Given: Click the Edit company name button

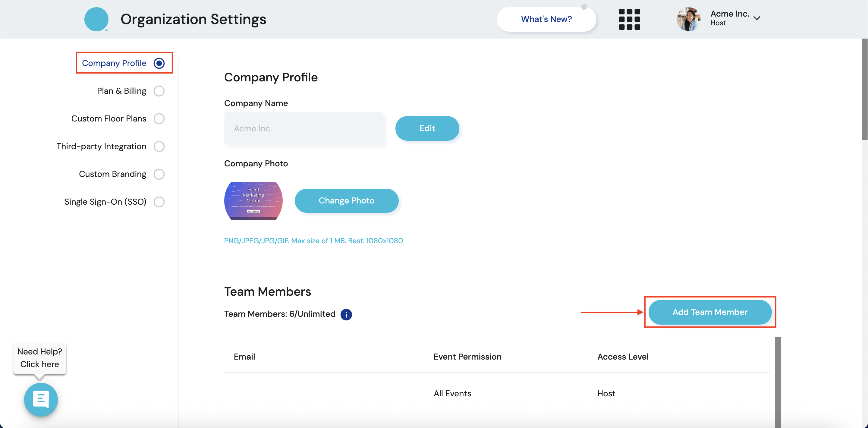Looking at the screenshot, I should tap(427, 128).
